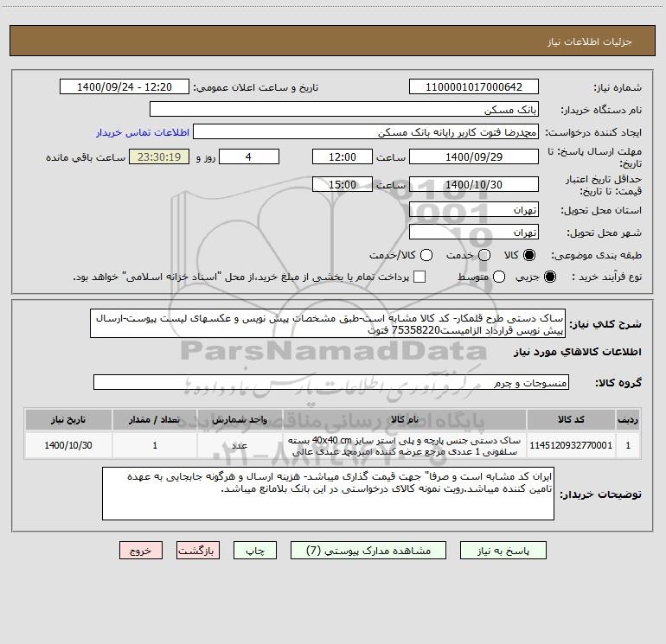The image size is (666, 644).
Task: Click the توضیحات خریدار text area
Action: pos(328,494)
